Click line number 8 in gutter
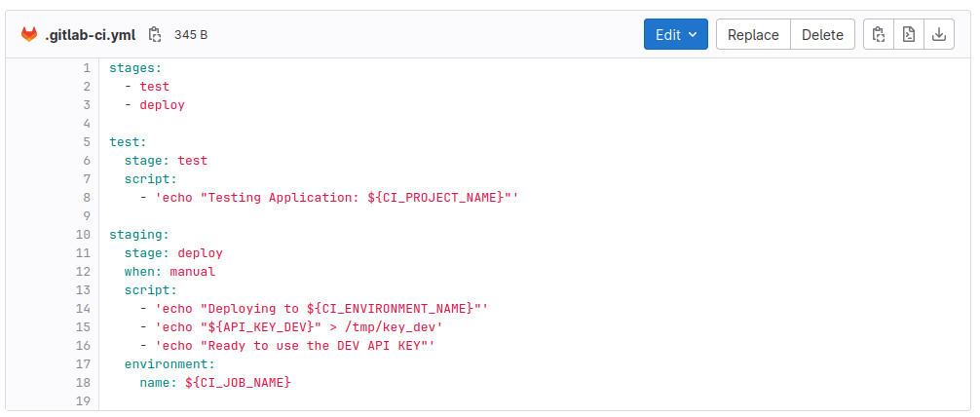 [x=86, y=198]
